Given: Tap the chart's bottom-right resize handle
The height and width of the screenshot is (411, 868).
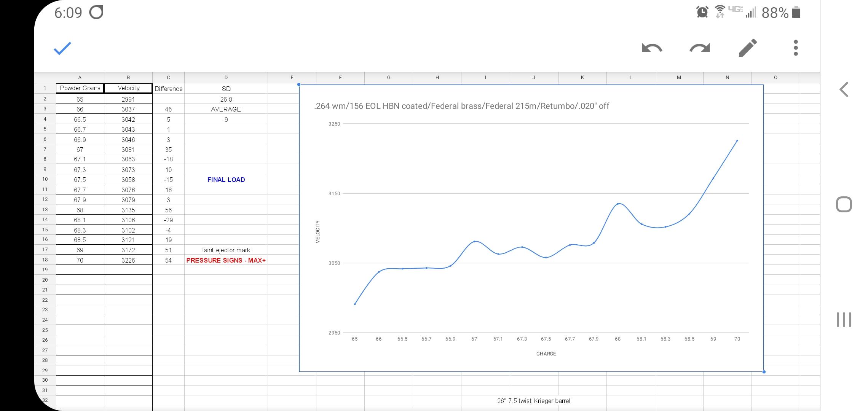Looking at the screenshot, I should pyautogui.click(x=764, y=372).
